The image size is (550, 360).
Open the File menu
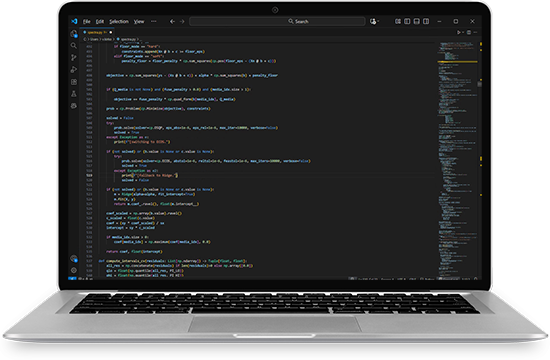86,21
